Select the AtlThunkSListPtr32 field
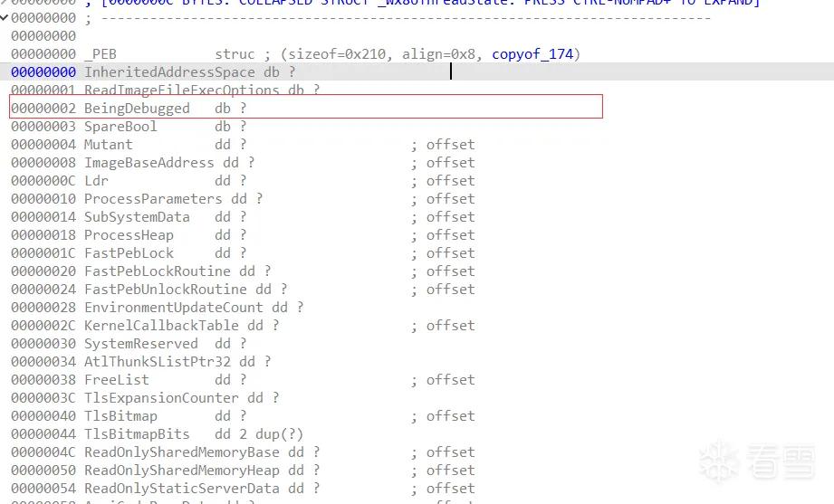 (x=158, y=362)
